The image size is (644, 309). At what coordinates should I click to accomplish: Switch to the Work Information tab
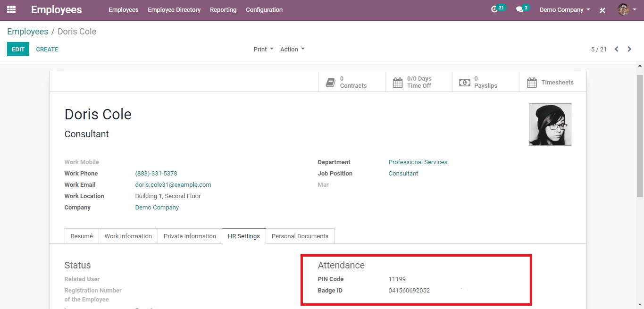pos(128,236)
